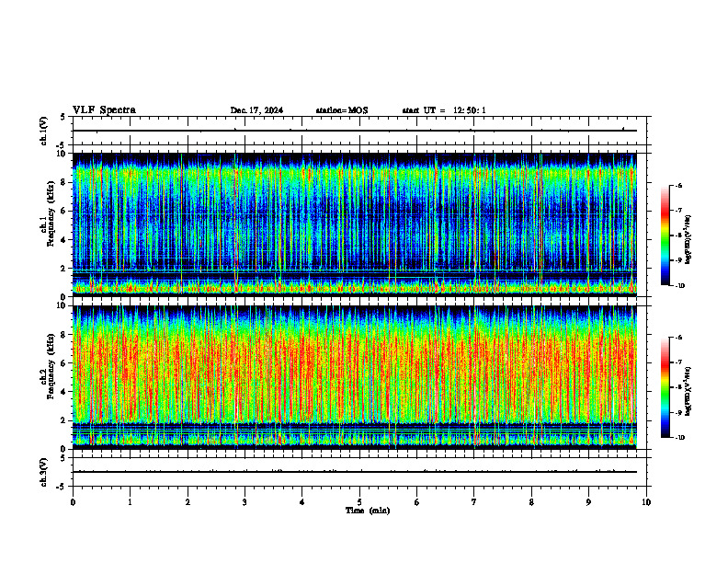
Task: Click the 'start UT = 12:50: 1' label
Action: click(444, 110)
